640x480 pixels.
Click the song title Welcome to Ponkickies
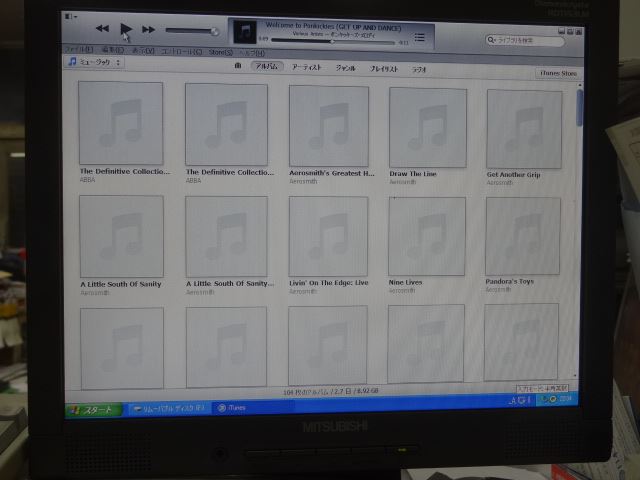(x=333, y=27)
